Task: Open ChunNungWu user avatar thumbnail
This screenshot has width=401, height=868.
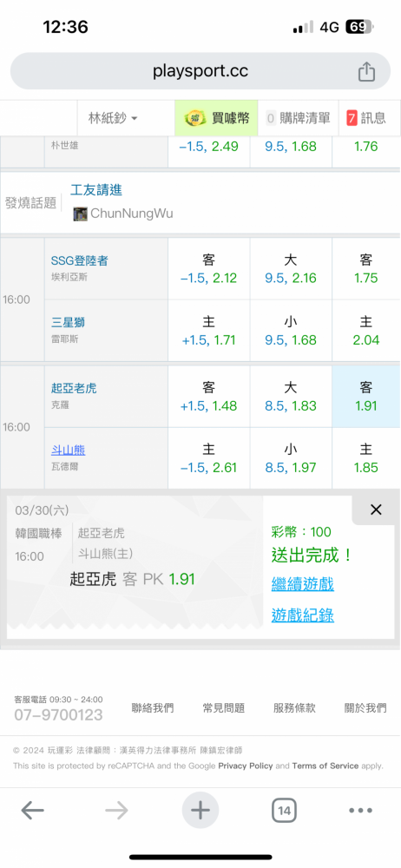Action: (x=81, y=214)
